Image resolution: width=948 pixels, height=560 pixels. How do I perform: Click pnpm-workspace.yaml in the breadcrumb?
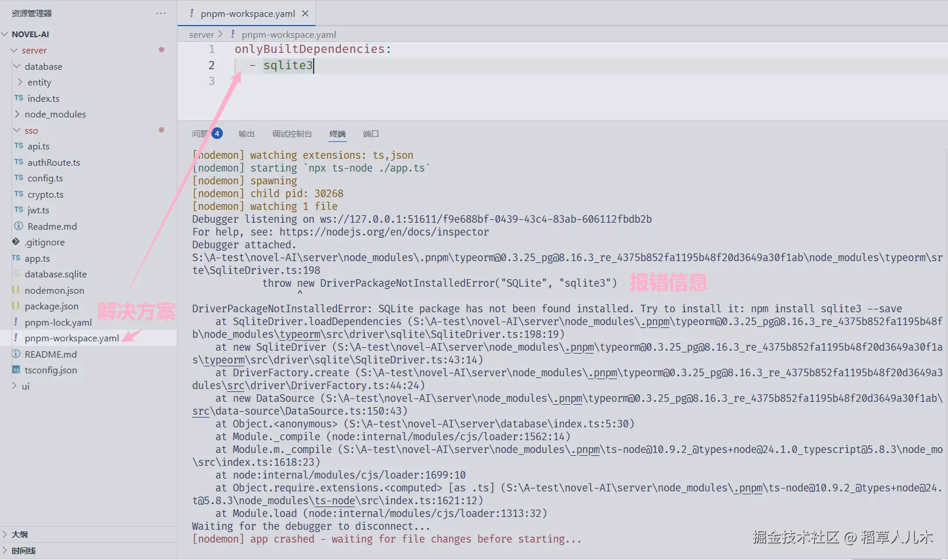pos(289,34)
